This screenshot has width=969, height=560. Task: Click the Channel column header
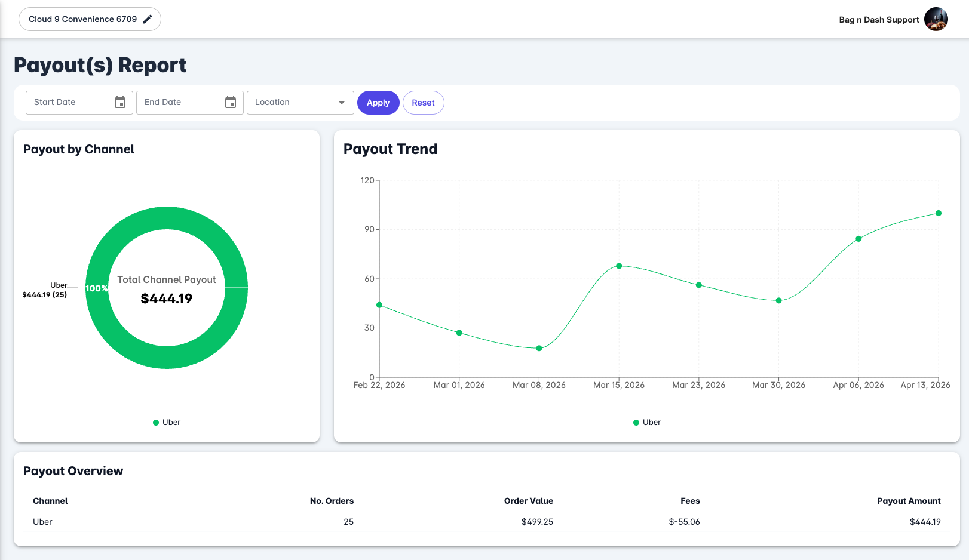point(50,501)
